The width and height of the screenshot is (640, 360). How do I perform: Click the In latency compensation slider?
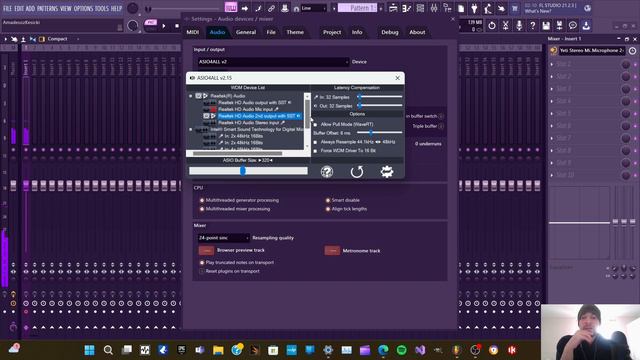[380, 97]
